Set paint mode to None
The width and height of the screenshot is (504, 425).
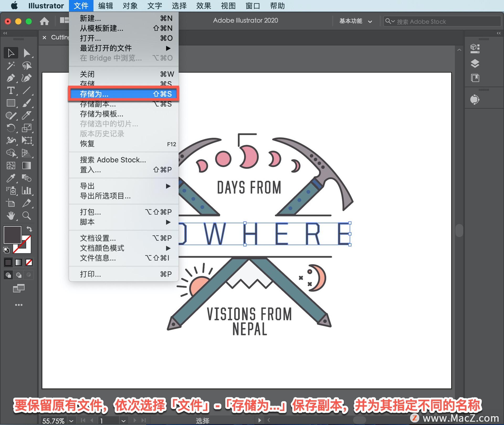pyautogui.click(x=29, y=262)
